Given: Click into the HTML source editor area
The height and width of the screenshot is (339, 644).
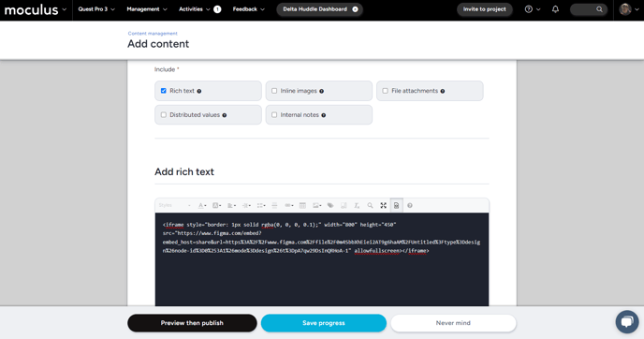Looking at the screenshot, I should click(x=322, y=259).
